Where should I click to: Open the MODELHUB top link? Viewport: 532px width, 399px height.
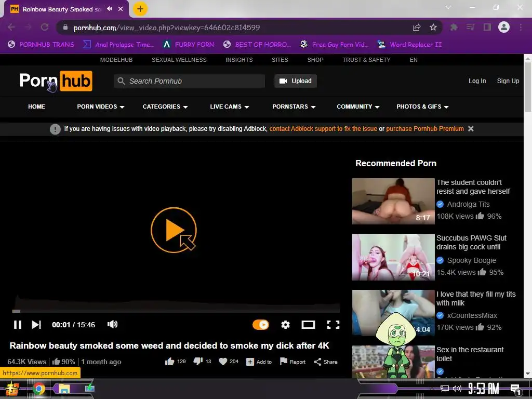[x=116, y=60]
